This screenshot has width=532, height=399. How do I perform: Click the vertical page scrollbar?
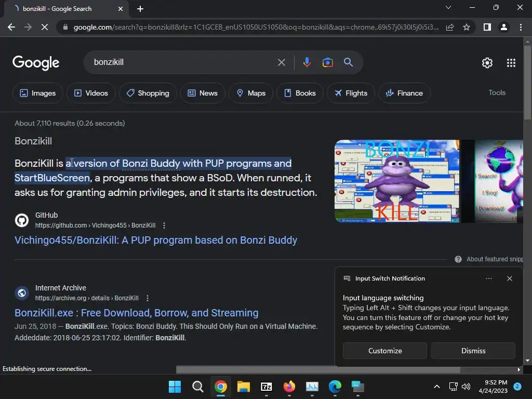tap(527, 83)
